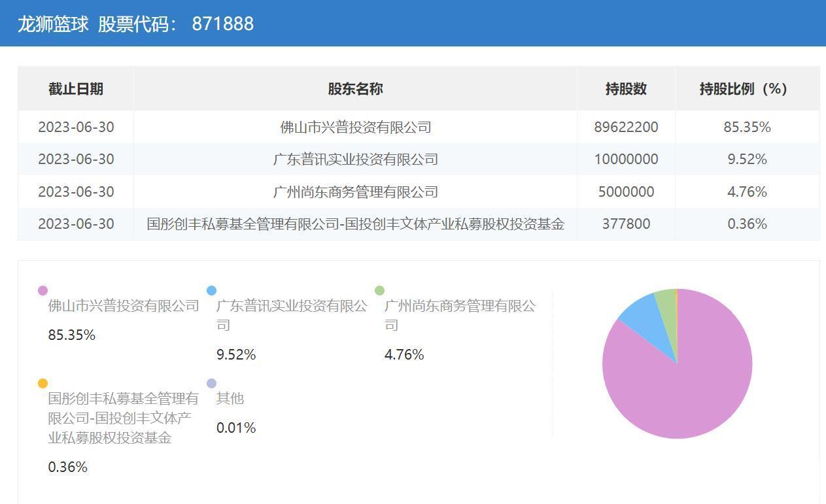Click the date in the 佛山市兴普 row
Screen dimensions: 826x504
(76, 127)
